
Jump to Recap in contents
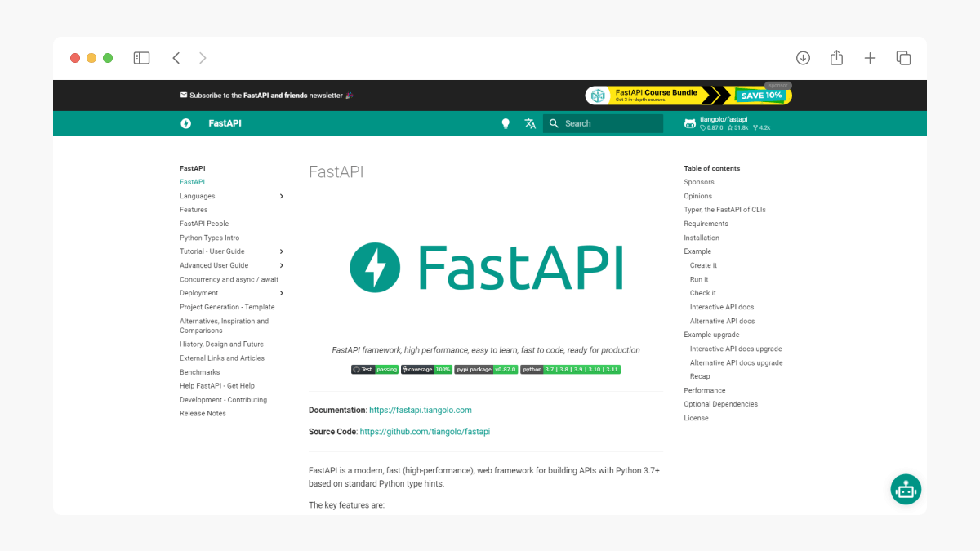pos(700,376)
